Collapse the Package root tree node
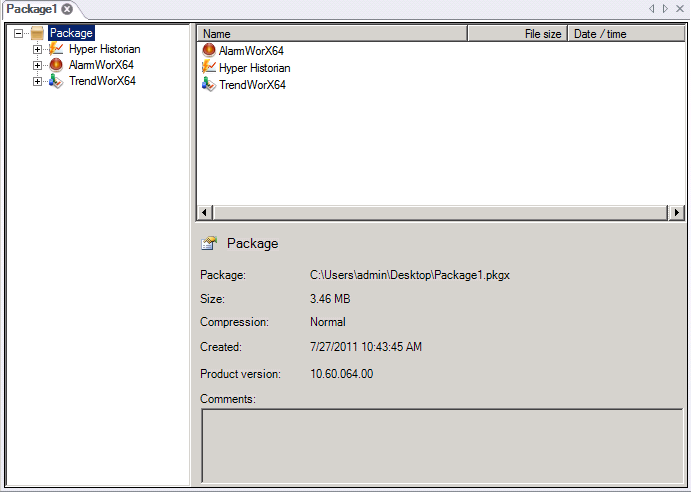 (x=19, y=33)
